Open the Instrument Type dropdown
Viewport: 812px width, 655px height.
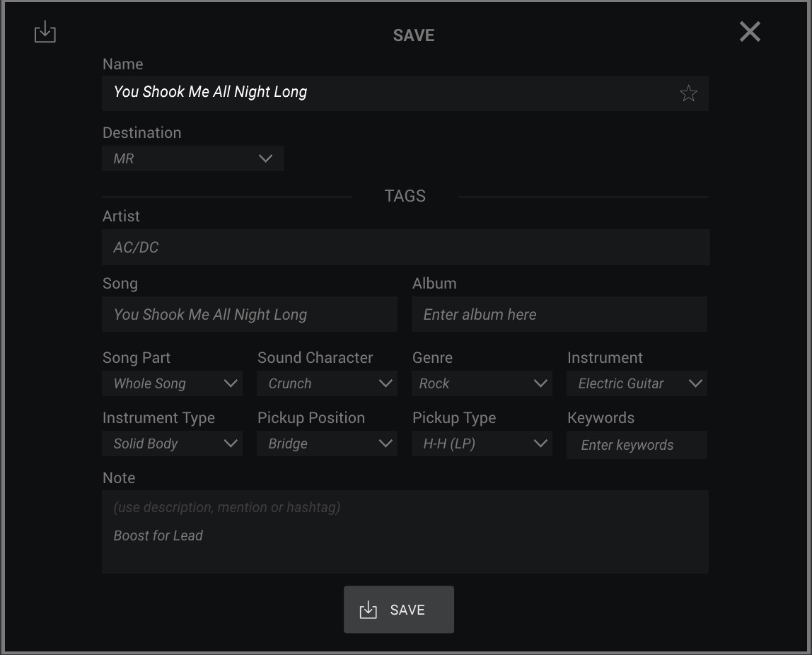172,444
